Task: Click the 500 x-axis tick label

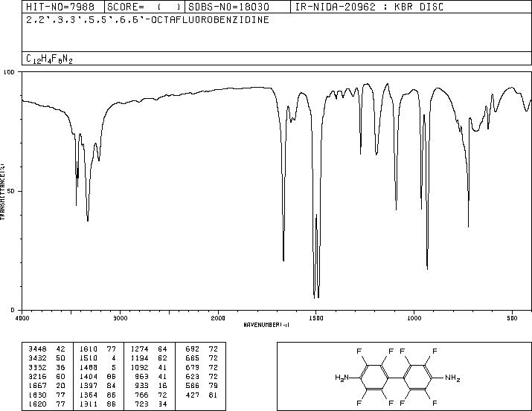Action: coord(512,318)
